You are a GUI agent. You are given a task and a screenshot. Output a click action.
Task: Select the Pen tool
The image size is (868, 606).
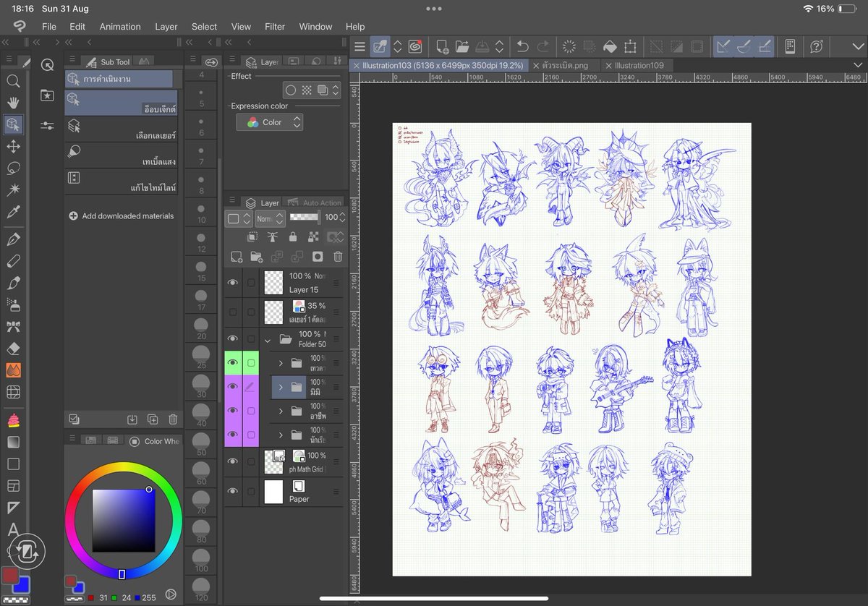[13, 239]
